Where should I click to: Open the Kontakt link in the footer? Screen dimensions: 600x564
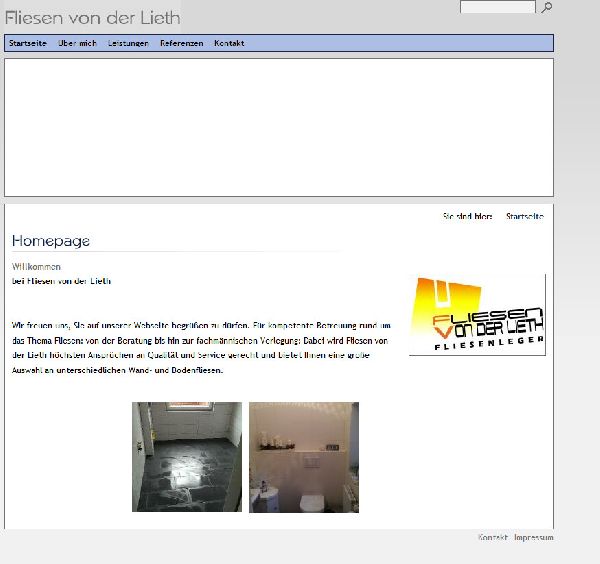click(x=492, y=538)
